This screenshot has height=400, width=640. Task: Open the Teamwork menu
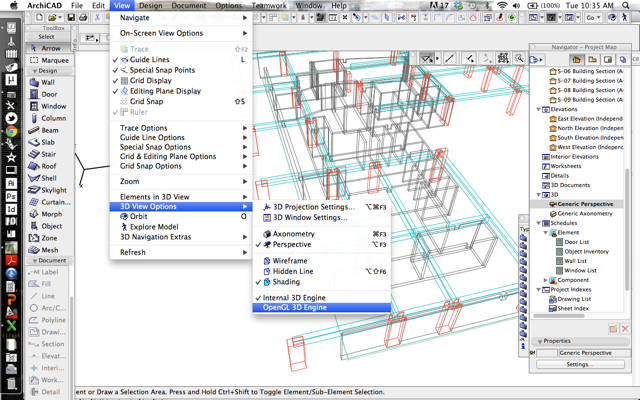[269, 5]
